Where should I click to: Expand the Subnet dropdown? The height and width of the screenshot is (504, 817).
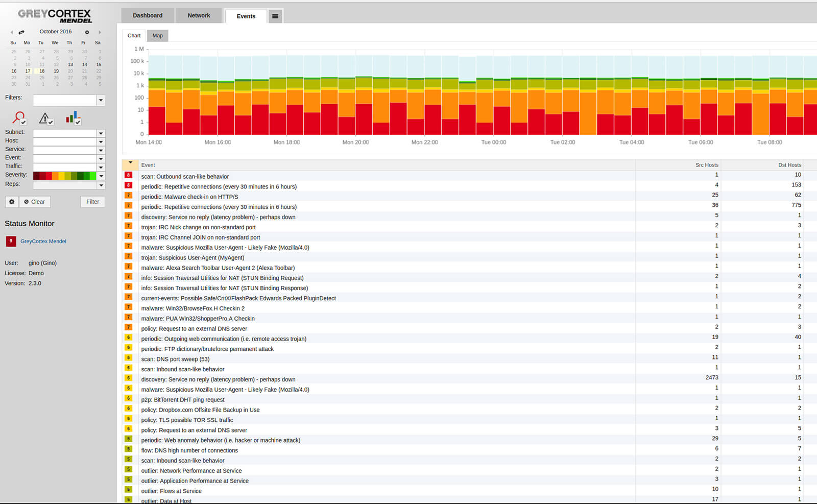[x=101, y=133]
